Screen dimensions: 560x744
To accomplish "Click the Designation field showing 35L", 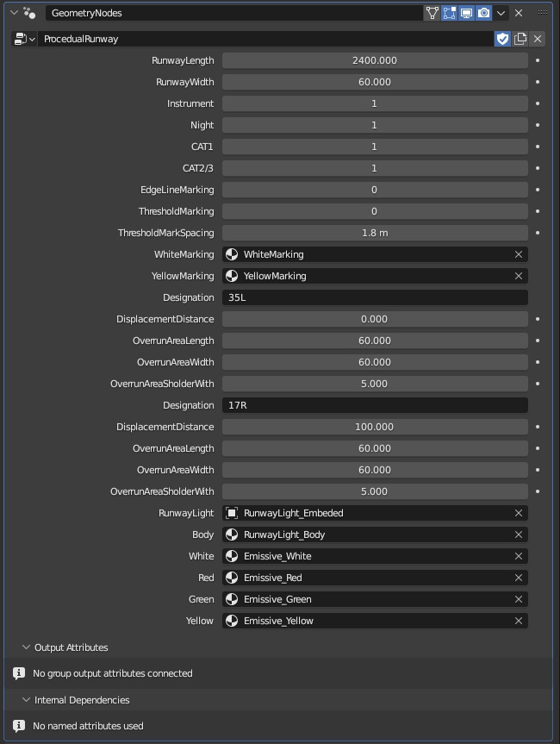I will point(376,297).
